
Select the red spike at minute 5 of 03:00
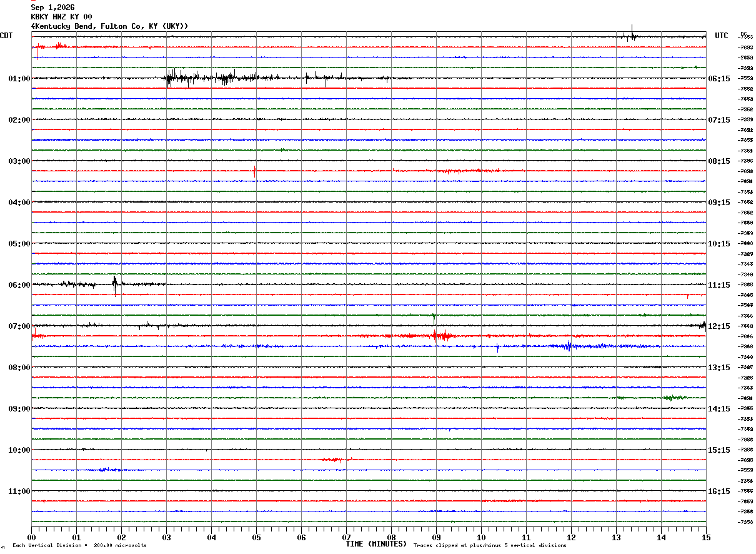click(x=254, y=170)
